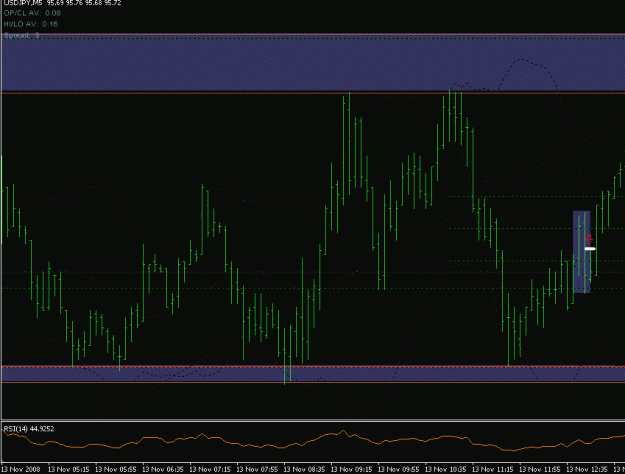This screenshot has width=625, height=474.
Task: Click the 13 Nov 08:35 time label
Action: pyautogui.click(x=305, y=469)
